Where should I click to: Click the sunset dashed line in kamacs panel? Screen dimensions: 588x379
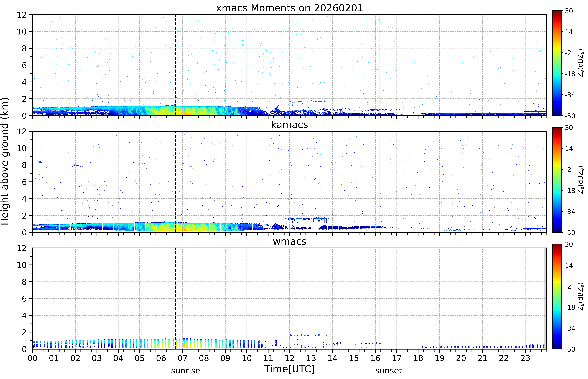coord(380,182)
